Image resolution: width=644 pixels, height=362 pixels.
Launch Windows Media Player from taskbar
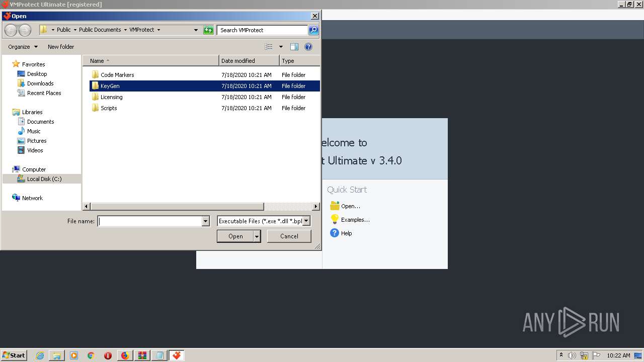[74, 355]
